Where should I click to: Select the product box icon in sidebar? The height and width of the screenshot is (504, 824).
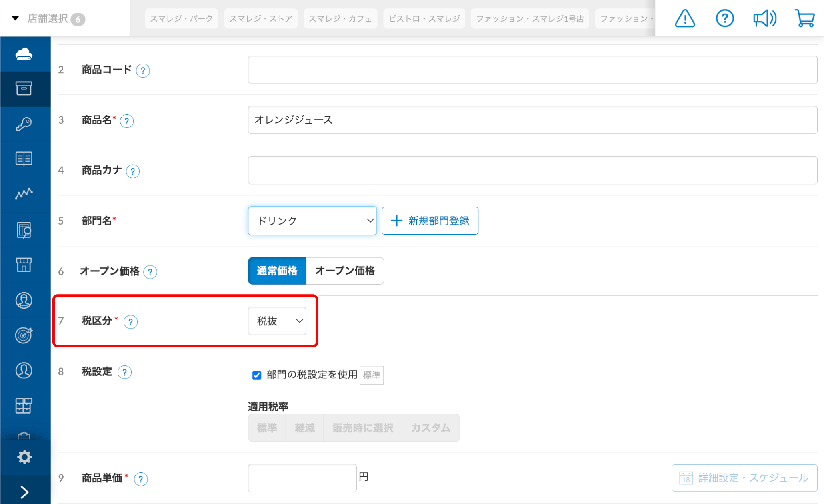tap(25, 88)
